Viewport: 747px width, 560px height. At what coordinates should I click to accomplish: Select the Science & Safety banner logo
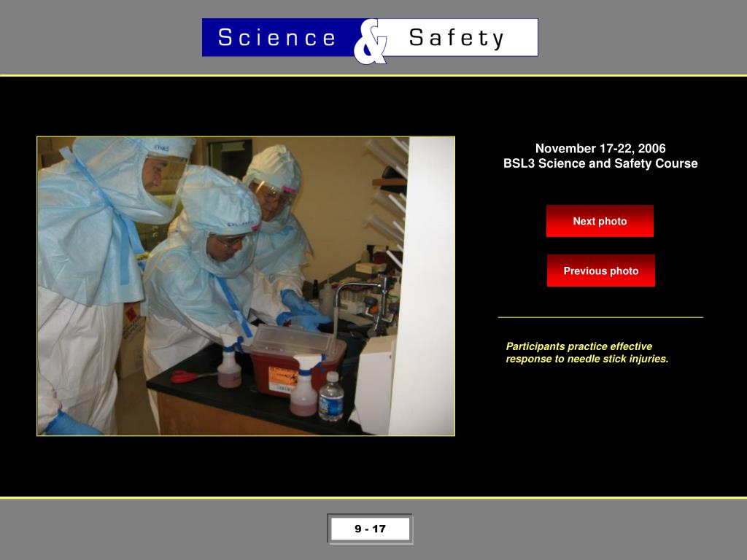coord(370,40)
